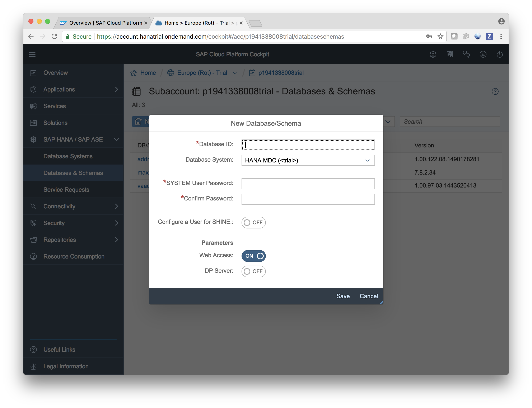532x408 pixels.
Task: Open the feedback chat icon in the header
Action: pos(466,54)
